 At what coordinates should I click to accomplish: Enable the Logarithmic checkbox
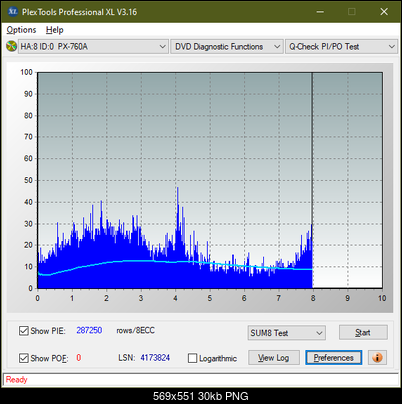coord(192,358)
